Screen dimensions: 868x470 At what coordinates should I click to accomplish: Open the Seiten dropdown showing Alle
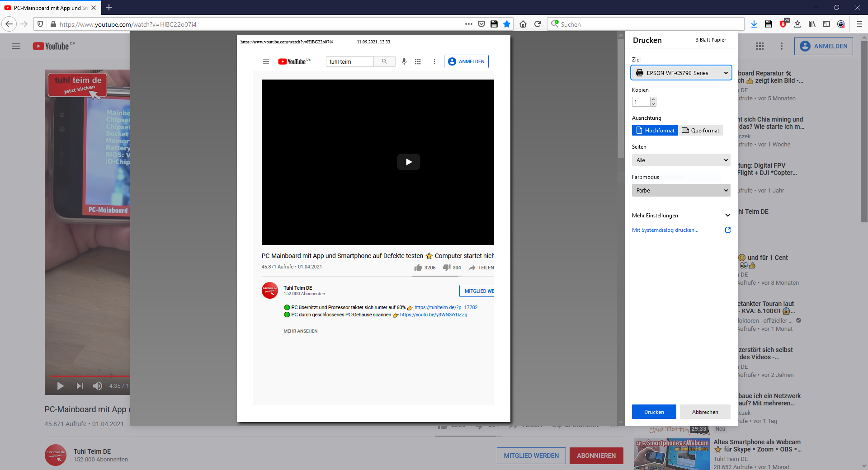click(x=681, y=160)
